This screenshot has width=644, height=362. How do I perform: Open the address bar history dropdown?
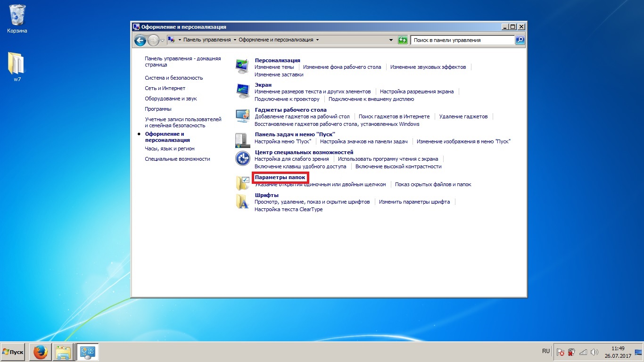[391, 40]
